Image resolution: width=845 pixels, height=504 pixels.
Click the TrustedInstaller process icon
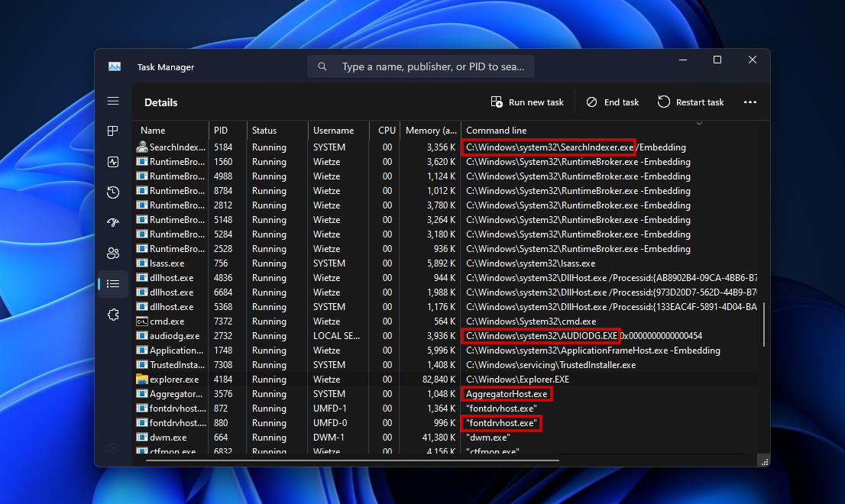142,364
